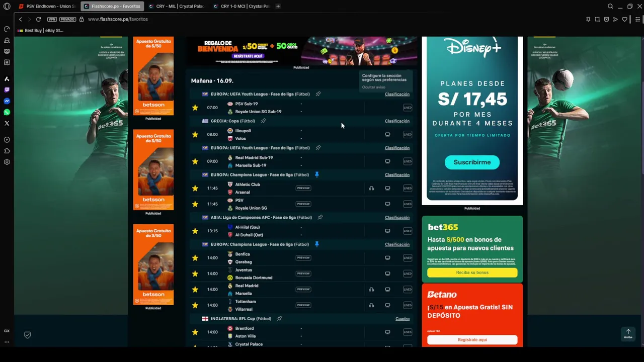Image resolution: width=644 pixels, height=362 pixels.
Task: Unstar the Benfica vs Qarabag match
Action: [195, 258]
